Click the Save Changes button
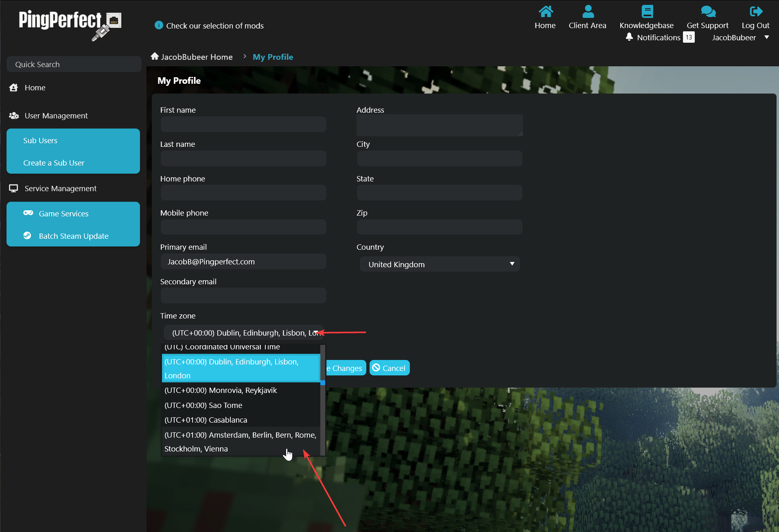 (x=346, y=368)
